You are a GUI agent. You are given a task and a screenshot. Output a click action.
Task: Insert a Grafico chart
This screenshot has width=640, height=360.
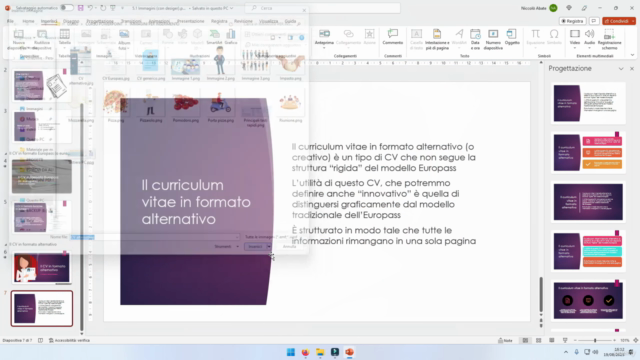click(231, 37)
